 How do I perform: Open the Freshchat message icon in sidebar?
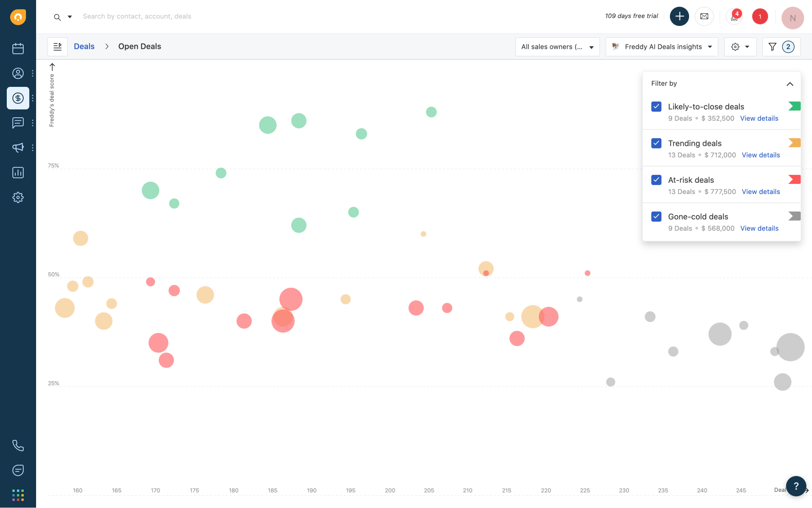(18, 470)
